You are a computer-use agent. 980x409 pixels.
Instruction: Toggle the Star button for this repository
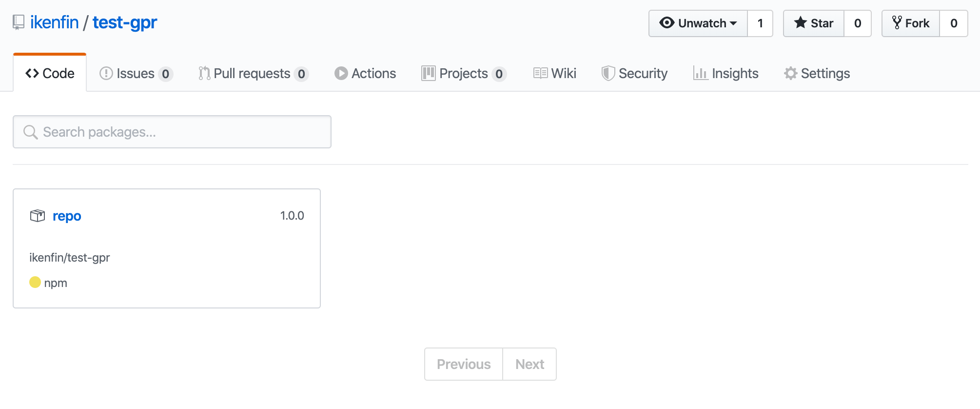pyautogui.click(x=813, y=23)
